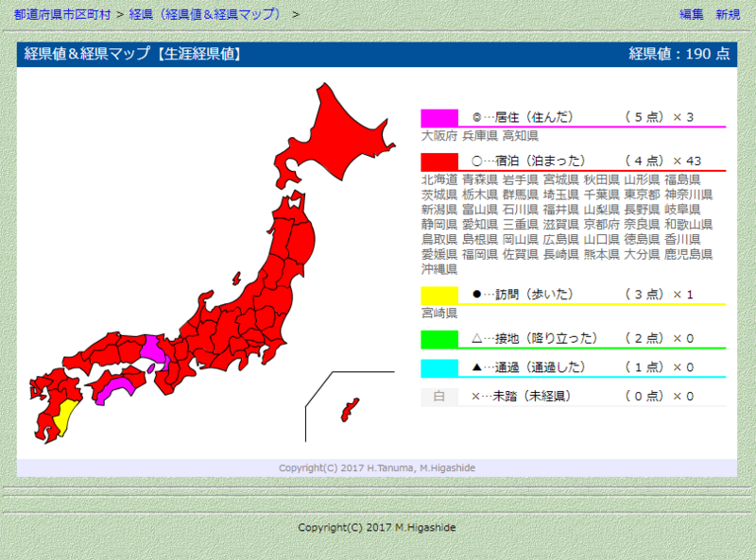Click the 経県値＆経県マップ【生涯経県値】 heading
Image resolution: width=756 pixels, height=560 pixels.
(132, 54)
